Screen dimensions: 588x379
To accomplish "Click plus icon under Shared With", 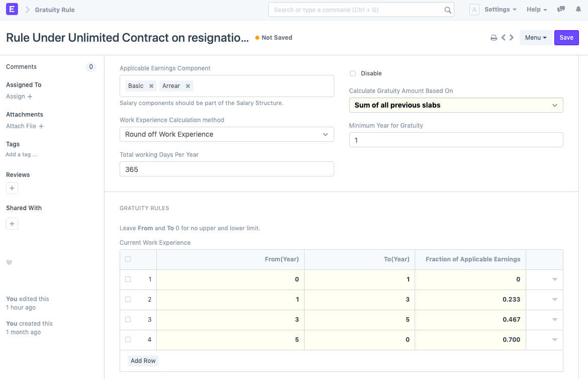I will click(x=12, y=224).
